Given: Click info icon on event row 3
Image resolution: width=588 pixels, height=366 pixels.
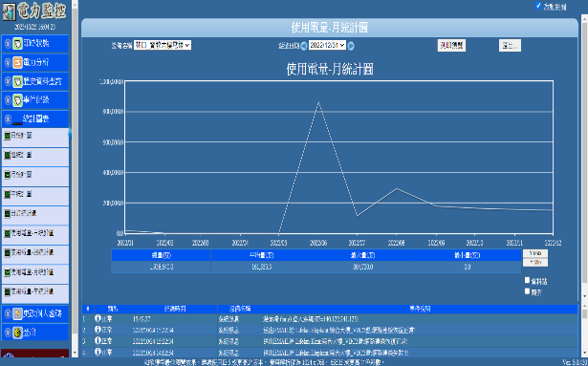Looking at the screenshot, I should click(98, 341).
